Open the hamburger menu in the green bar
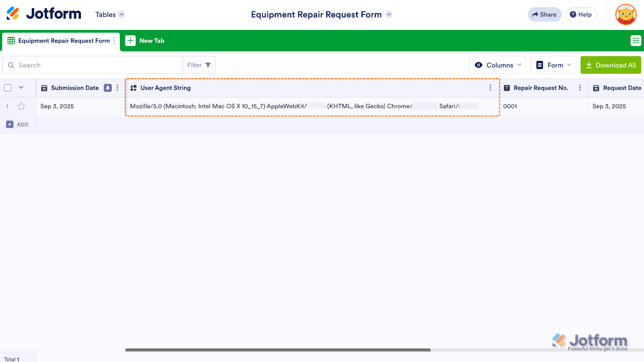Viewport: 644px width, 362px height. [x=636, y=40]
